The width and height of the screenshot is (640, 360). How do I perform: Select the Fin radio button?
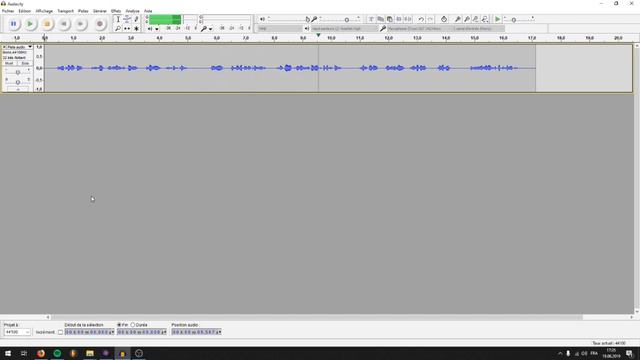(x=119, y=325)
